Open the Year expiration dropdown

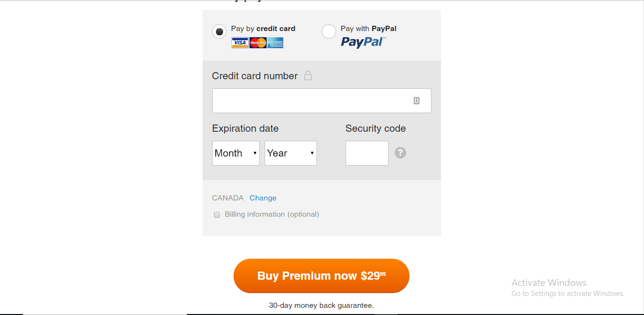pos(291,153)
